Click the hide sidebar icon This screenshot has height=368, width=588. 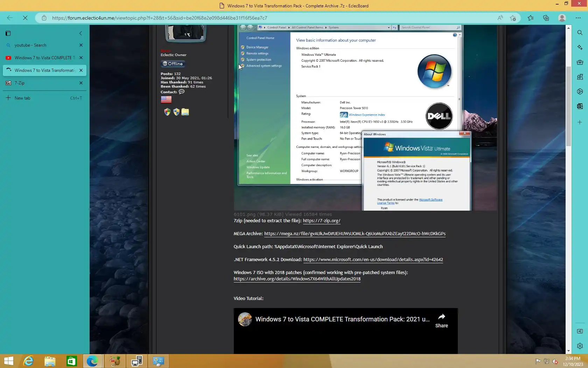pyautogui.click(x=580, y=331)
